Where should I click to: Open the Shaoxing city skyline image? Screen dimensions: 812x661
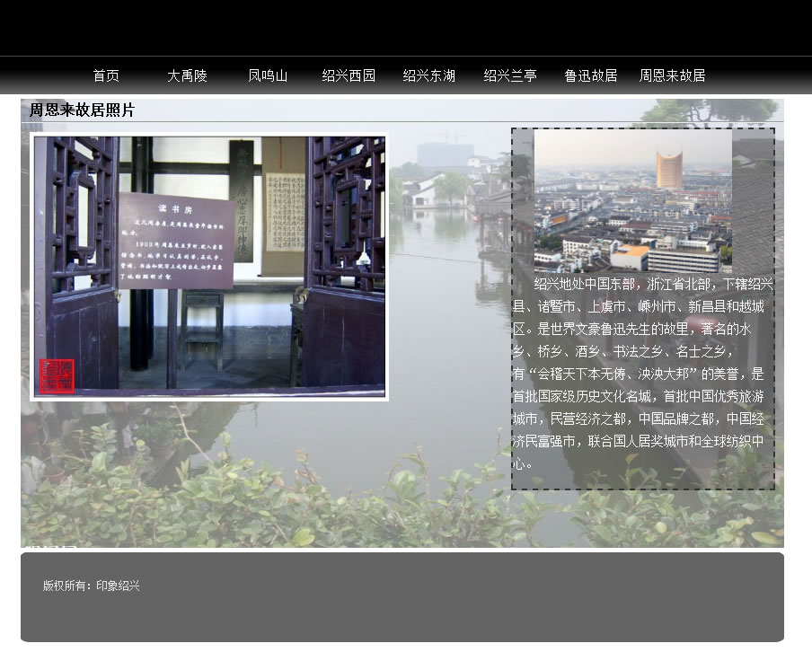pyautogui.click(x=632, y=201)
